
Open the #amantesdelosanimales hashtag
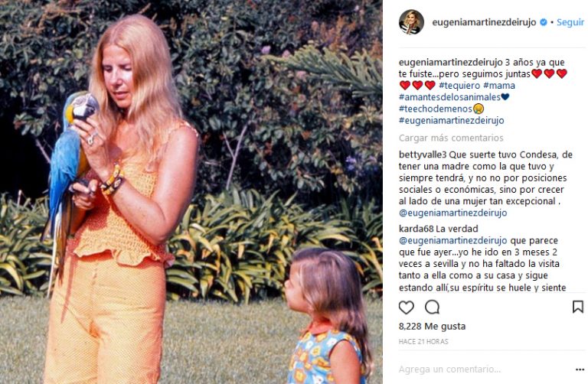pos(449,97)
